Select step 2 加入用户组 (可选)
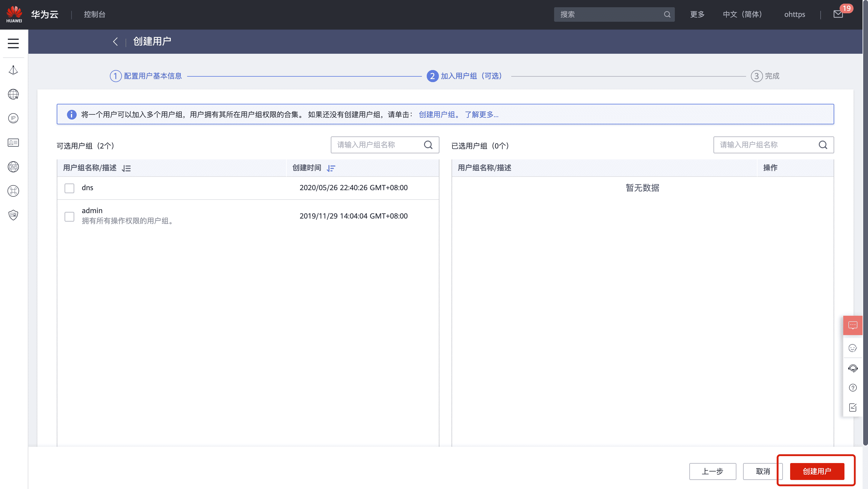The width and height of the screenshot is (868, 489). [465, 76]
